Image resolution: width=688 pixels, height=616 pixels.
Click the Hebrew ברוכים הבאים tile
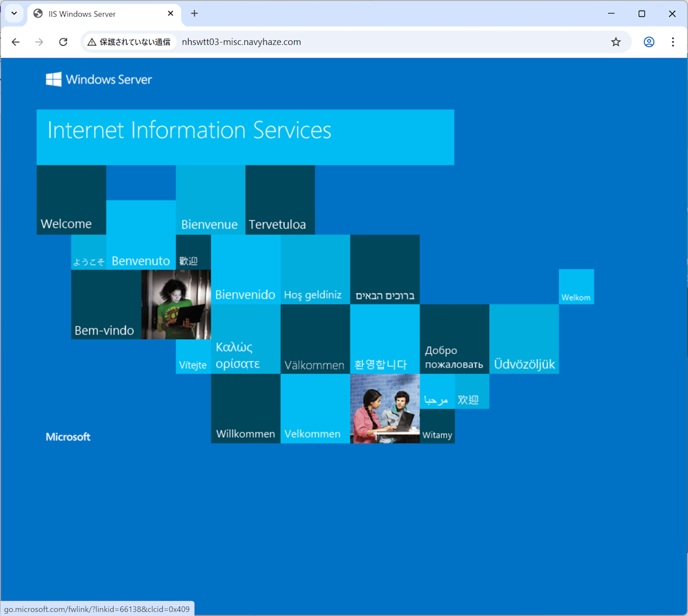point(385,269)
